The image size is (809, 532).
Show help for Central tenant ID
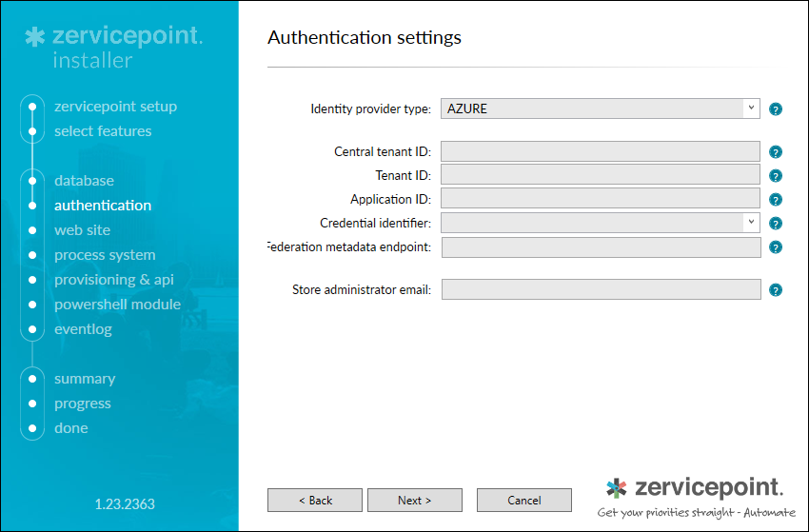tap(776, 151)
